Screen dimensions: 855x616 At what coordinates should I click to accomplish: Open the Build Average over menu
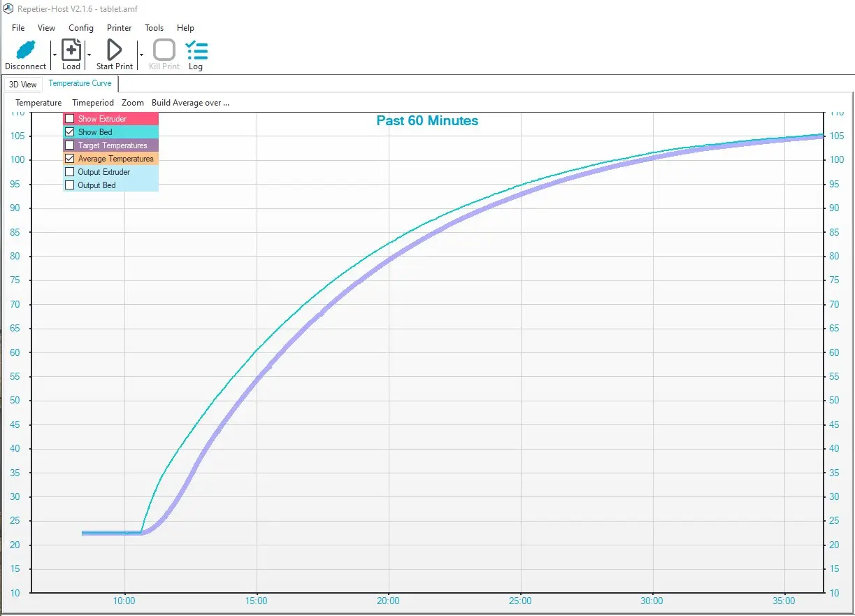click(x=191, y=103)
